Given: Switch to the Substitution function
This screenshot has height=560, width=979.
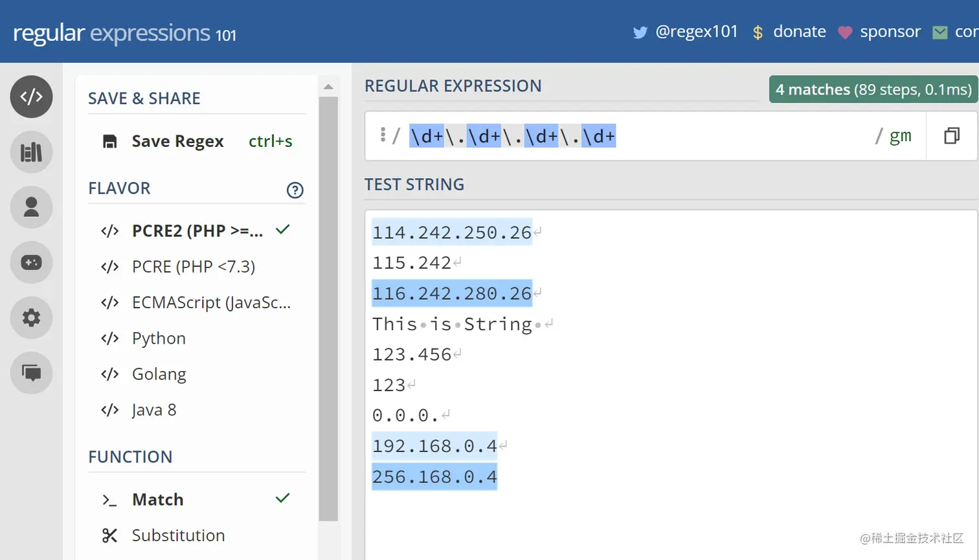Looking at the screenshot, I should (x=178, y=535).
